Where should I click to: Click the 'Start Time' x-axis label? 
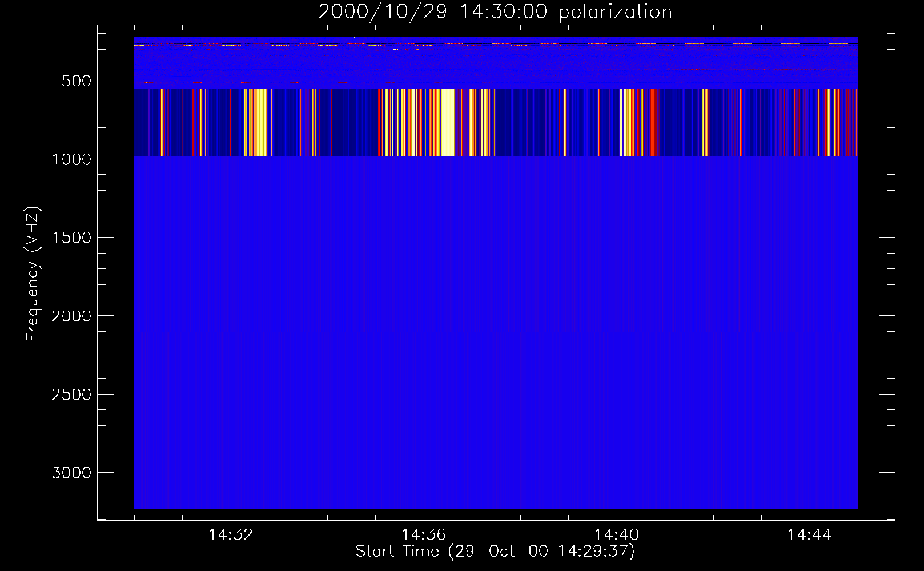(495, 552)
